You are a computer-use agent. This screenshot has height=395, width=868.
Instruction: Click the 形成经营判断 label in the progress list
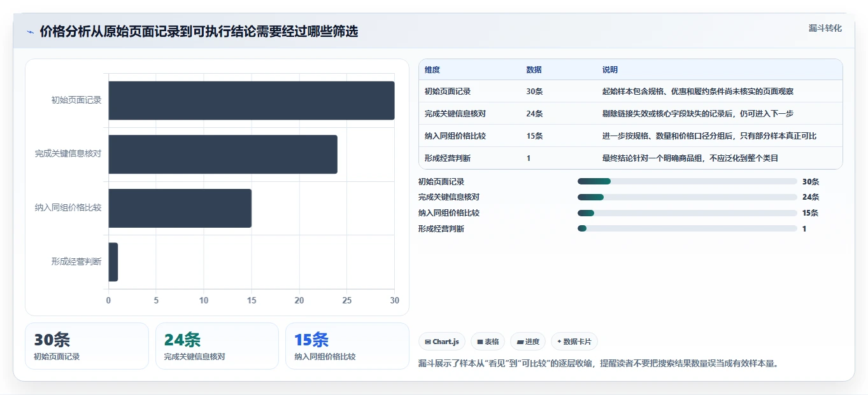[441, 229]
